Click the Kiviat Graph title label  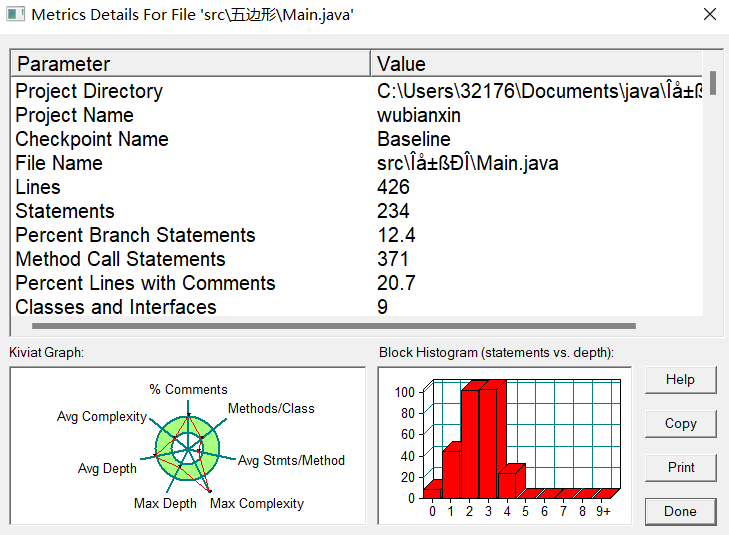(46, 353)
